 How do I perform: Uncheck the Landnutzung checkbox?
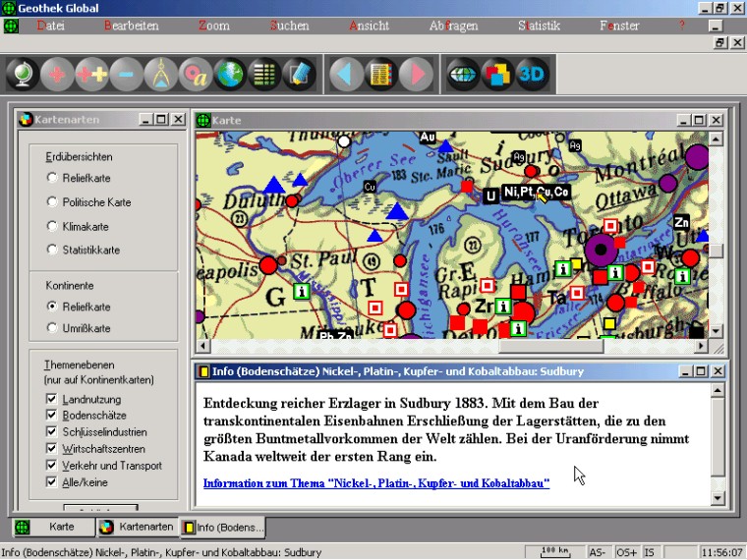(x=52, y=399)
